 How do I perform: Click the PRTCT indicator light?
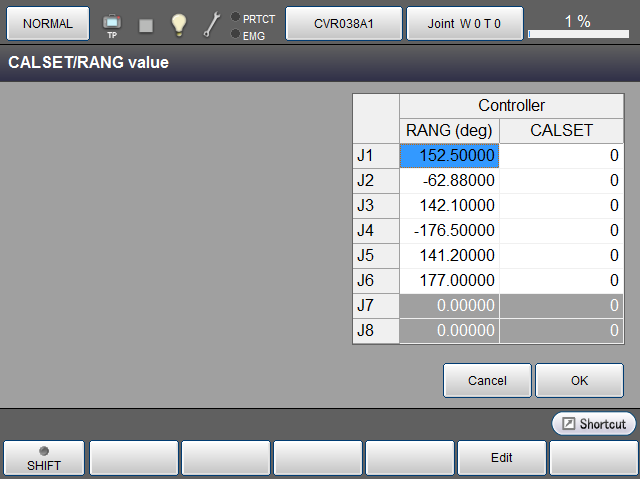(x=236, y=17)
